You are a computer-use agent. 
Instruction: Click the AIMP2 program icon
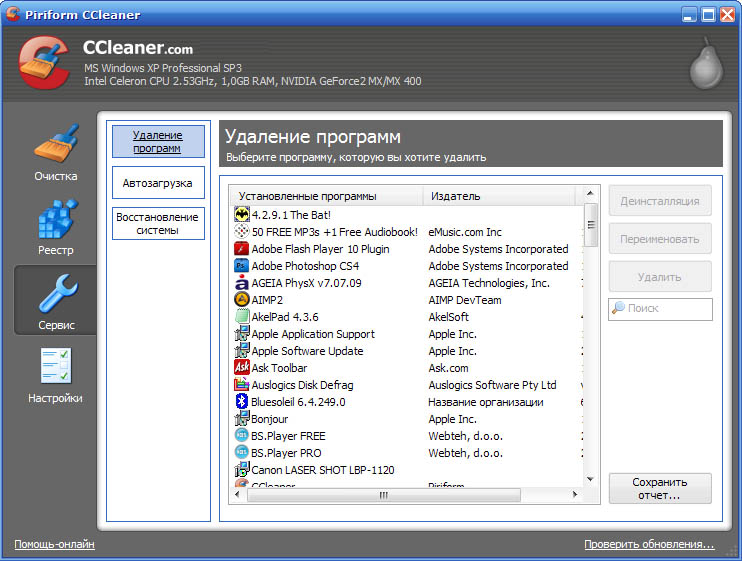(241, 300)
